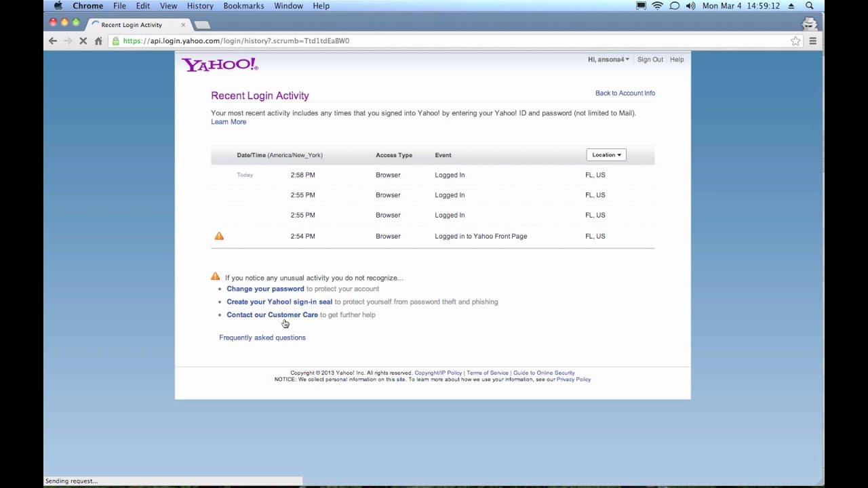Click the Yahoo Help link
The image size is (868, 488).
pyautogui.click(x=677, y=60)
